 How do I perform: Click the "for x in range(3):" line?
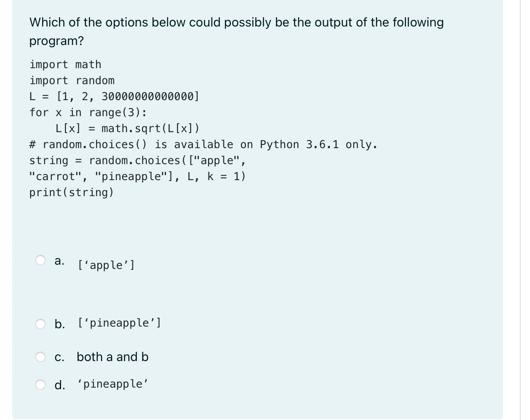(88, 112)
